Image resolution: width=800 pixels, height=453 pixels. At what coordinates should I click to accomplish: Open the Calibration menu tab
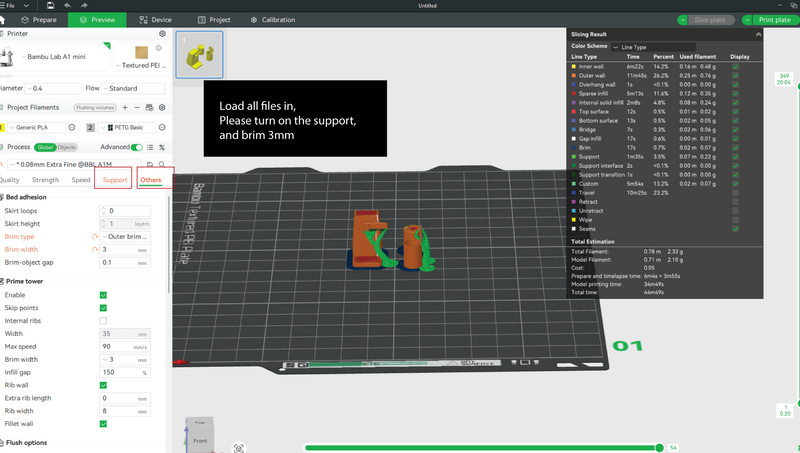coord(273,20)
